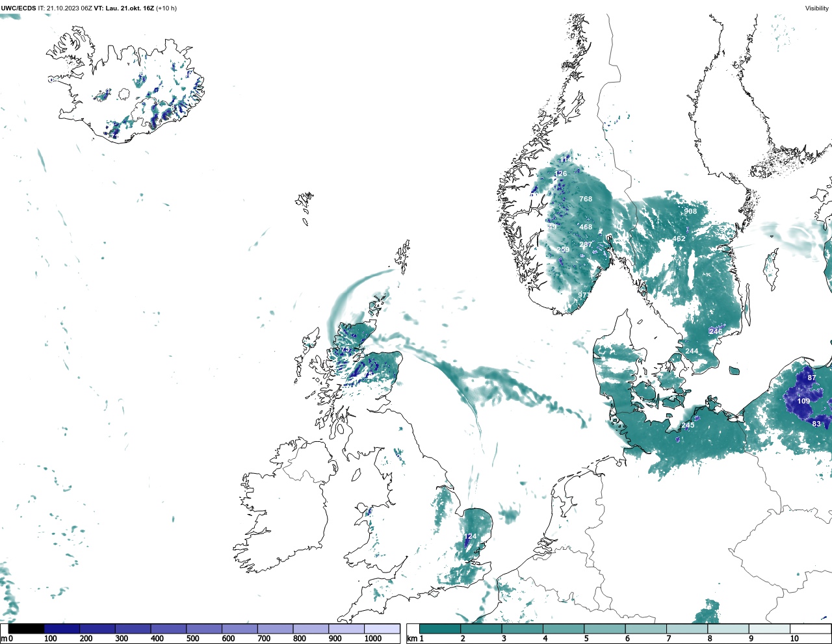Click the '5' tick label on km legend
832x644 pixels.
coord(586,639)
